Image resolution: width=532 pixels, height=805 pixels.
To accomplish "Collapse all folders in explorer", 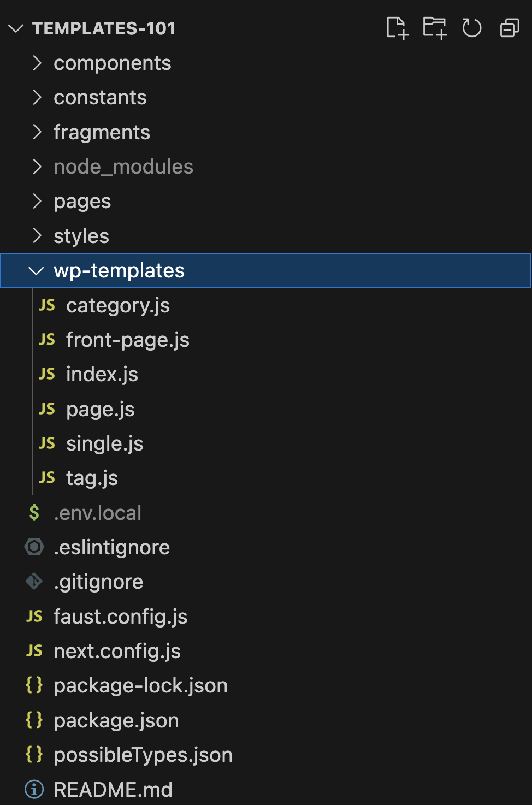I will (510, 28).
